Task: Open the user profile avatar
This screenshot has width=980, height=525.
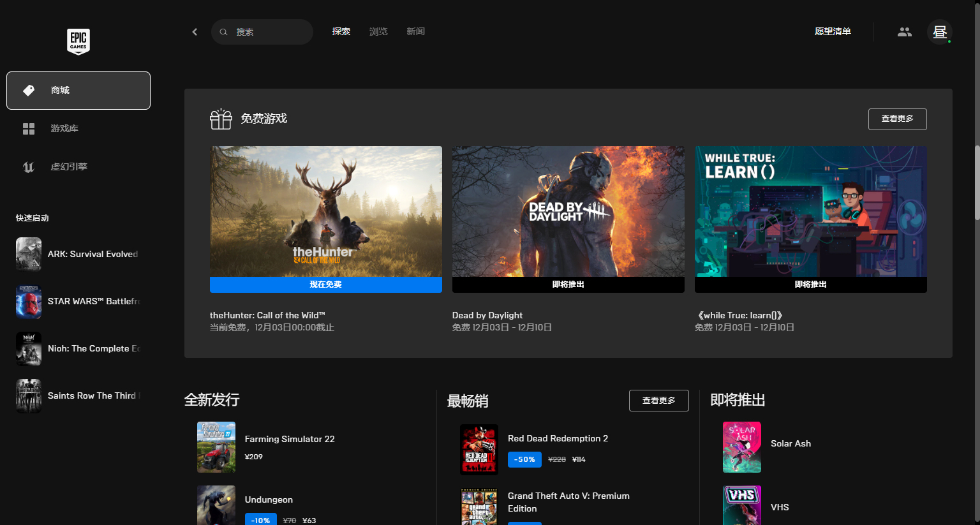Action: pyautogui.click(x=940, y=32)
